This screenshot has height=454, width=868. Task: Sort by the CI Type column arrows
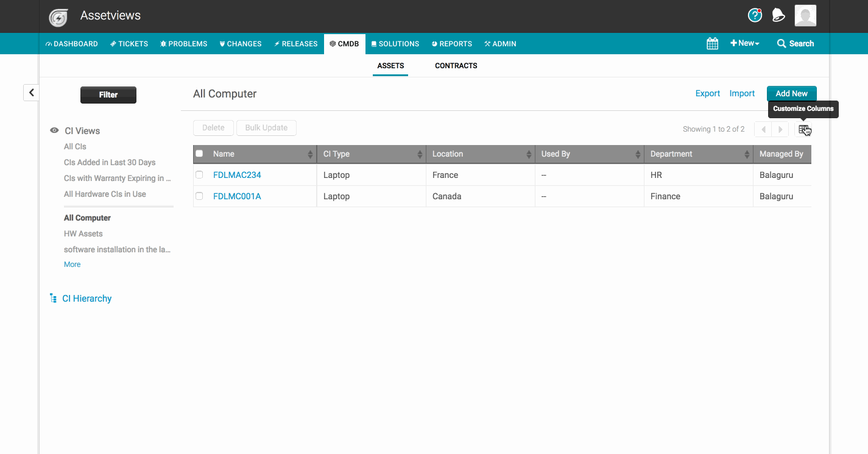click(x=420, y=155)
